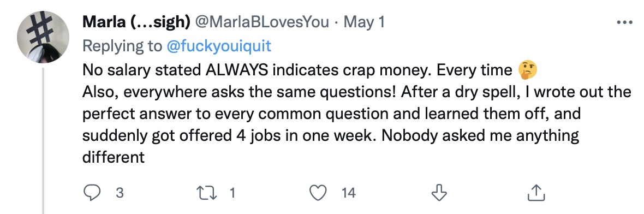Open the @fuckyouiquit mention link
Viewport: 644px width, 214px height.
(218, 46)
